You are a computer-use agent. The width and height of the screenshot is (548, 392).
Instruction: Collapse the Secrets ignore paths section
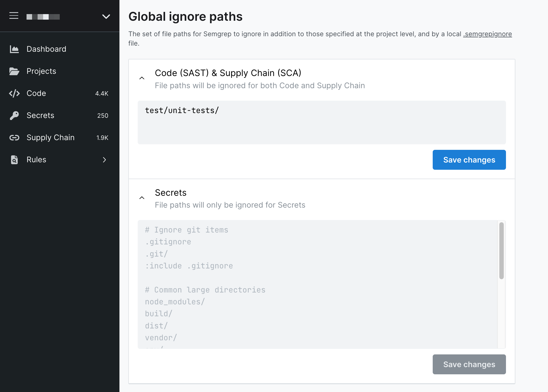pyautogui.click(x=142, y=197)
